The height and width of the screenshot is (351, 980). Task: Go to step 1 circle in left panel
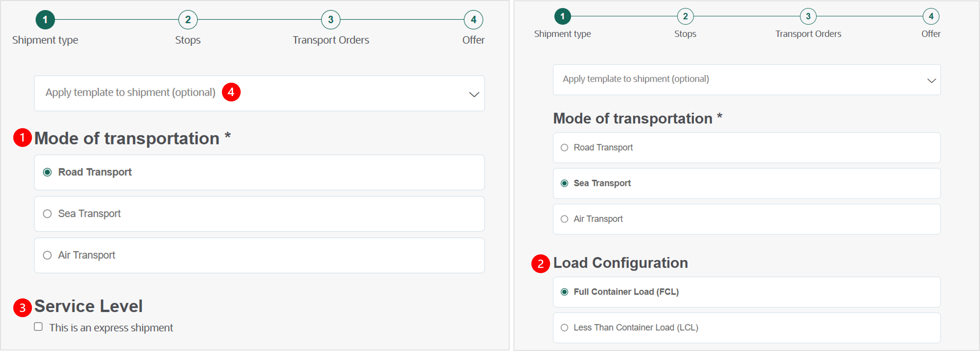[45, 20]
